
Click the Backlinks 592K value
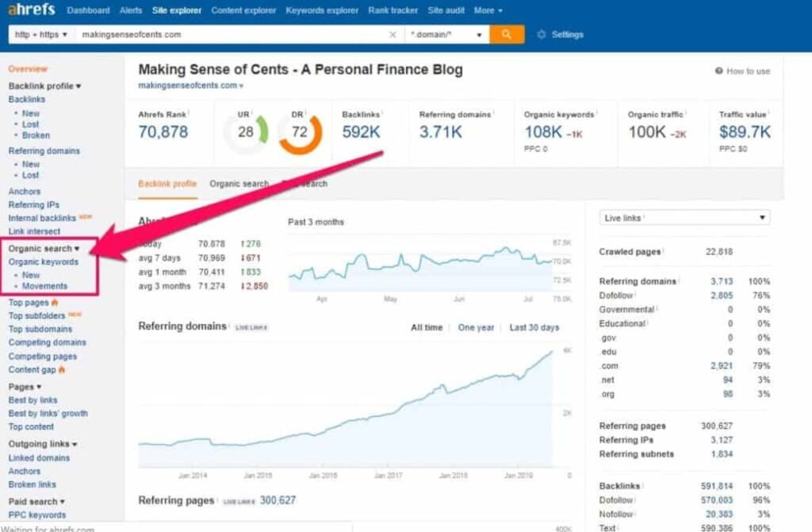click(x=361, y=132)
